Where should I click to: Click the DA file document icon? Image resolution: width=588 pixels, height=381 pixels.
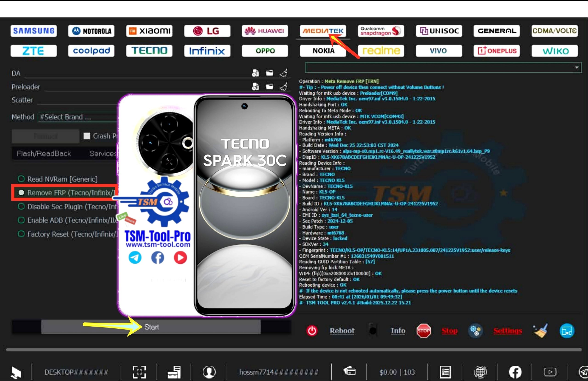(255, 73)
